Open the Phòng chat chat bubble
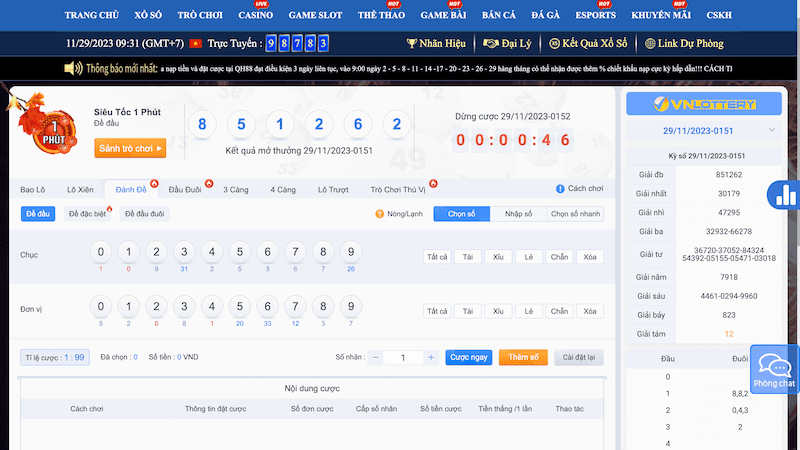The width and height of the screenshot is (800, 450). click(x=774, y=368)
